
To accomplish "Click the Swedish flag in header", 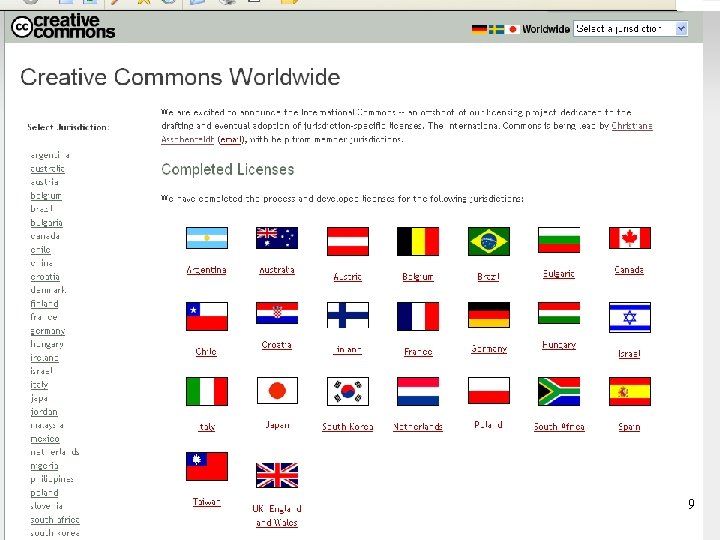I will (496, 29).
